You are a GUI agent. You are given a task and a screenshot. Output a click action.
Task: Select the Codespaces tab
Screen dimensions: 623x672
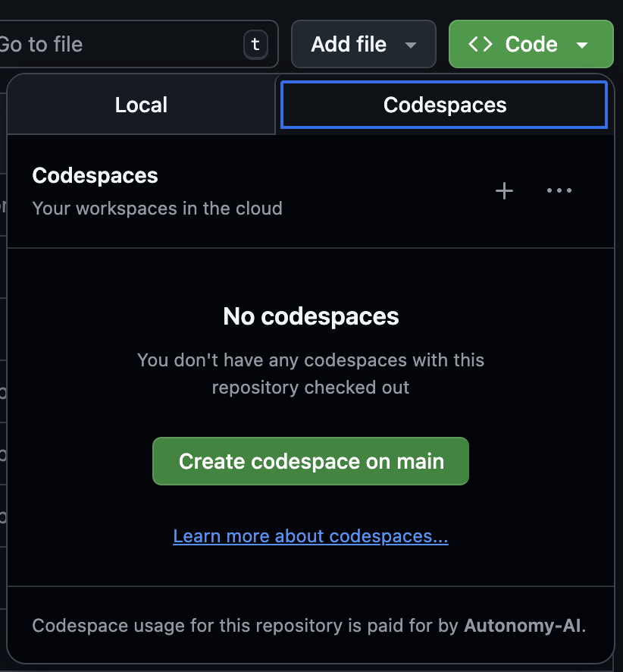tap(444, 105)
